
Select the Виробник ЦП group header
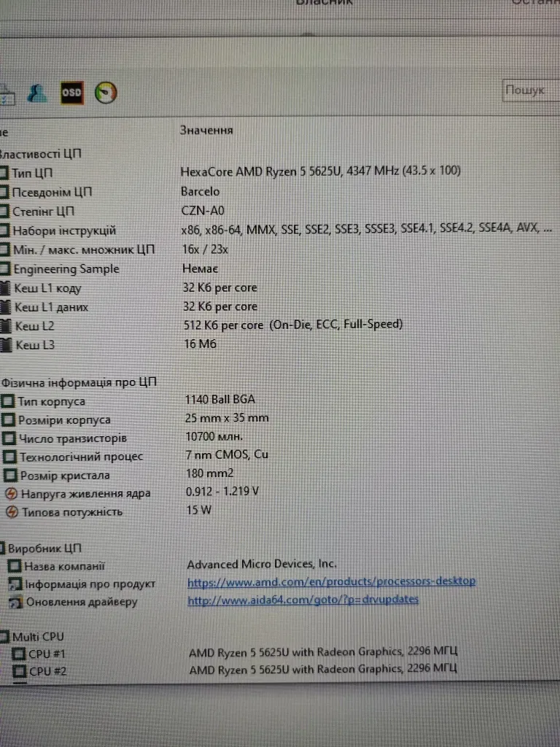click(45, 549)
